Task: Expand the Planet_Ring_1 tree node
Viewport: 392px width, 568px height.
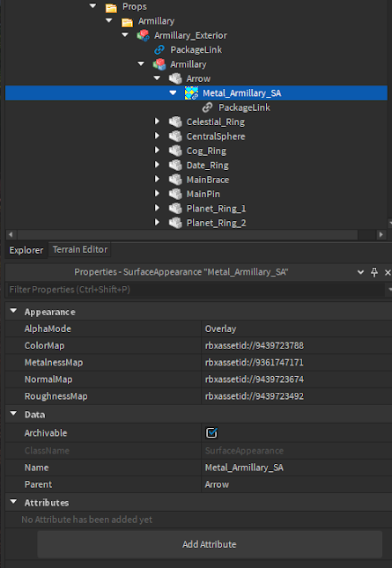Action: point(157,208)
